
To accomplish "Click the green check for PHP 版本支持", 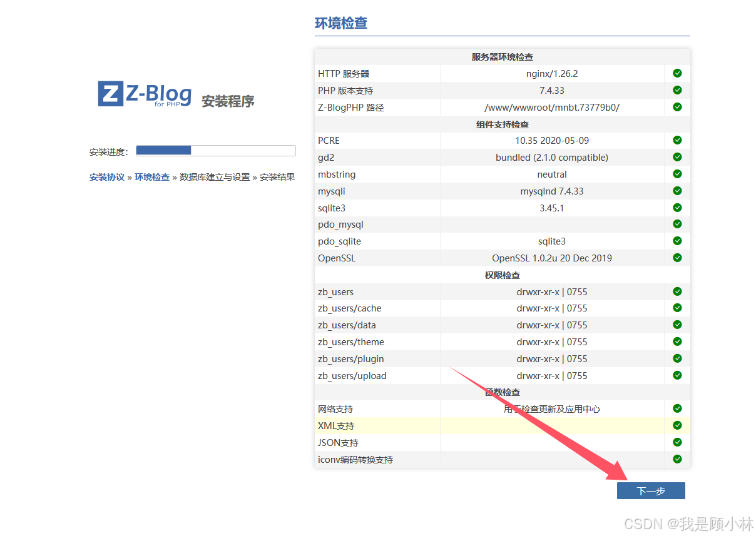I will pos(677,90).
